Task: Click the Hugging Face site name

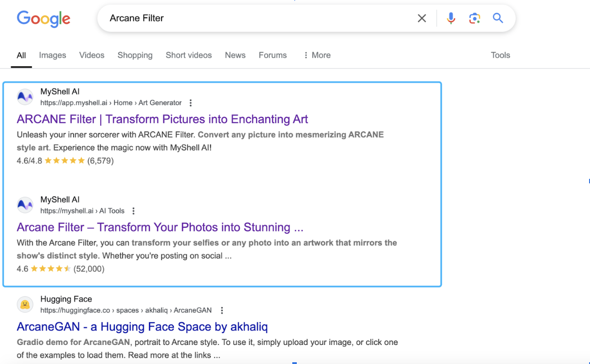Action: coord(66,299)
